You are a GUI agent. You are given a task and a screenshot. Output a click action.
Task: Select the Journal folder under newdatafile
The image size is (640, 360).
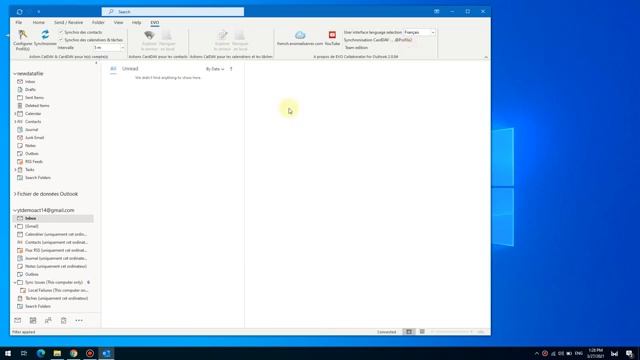pos(31,130)
